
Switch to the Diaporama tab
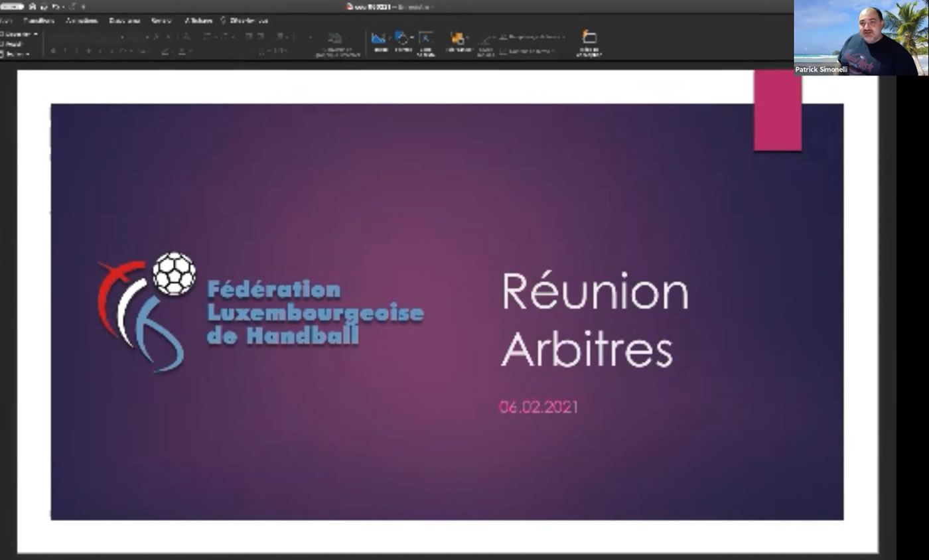point(124,21)
